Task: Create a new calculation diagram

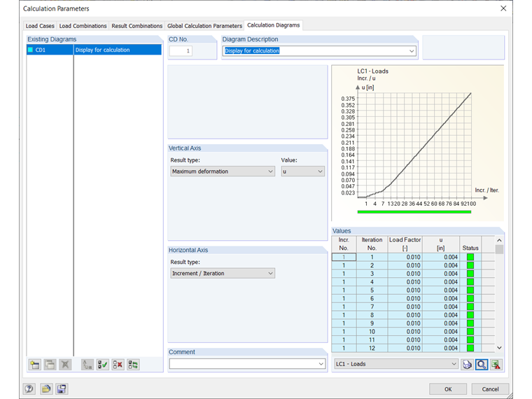Action: click(x=34, y=365)
